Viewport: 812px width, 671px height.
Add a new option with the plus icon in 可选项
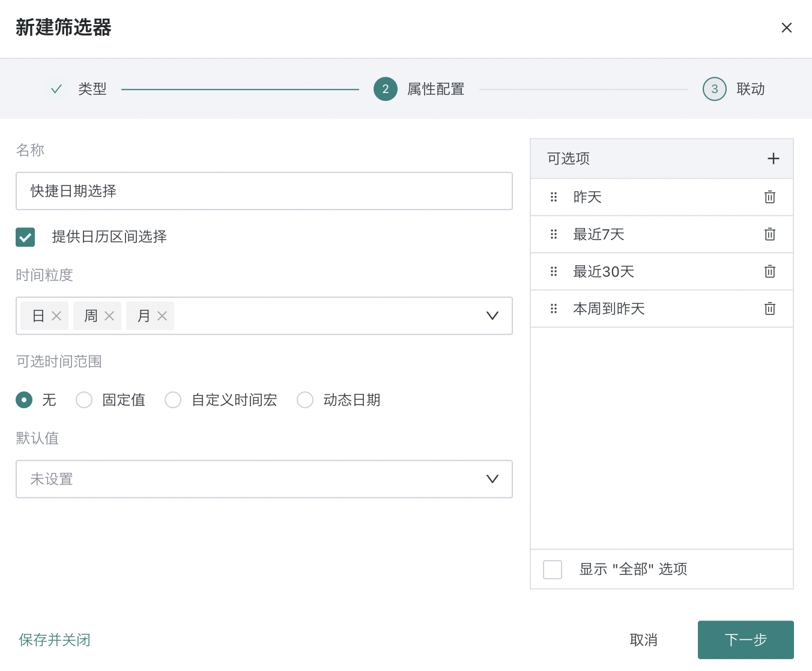(774, 158)
